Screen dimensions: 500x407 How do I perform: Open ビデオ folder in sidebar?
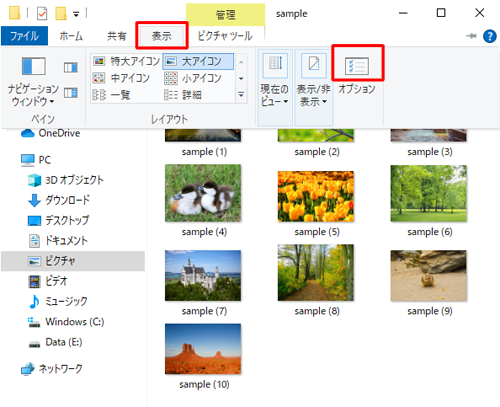48,281
